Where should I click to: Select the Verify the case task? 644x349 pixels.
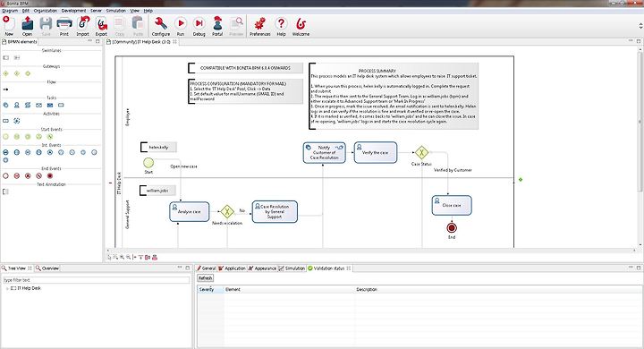376,152
